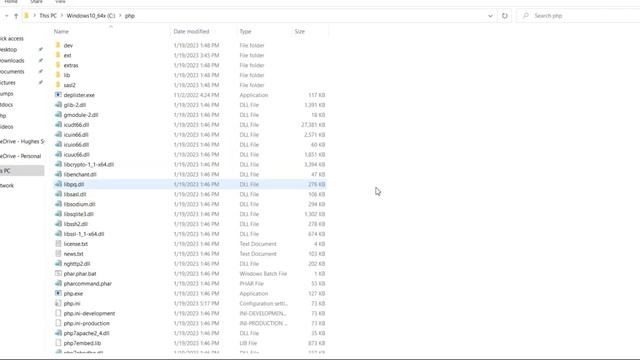This screenshot has width=640, height=360.
Task: Select OneDrive - Personal in sidebar
Action: pos(21,156)
